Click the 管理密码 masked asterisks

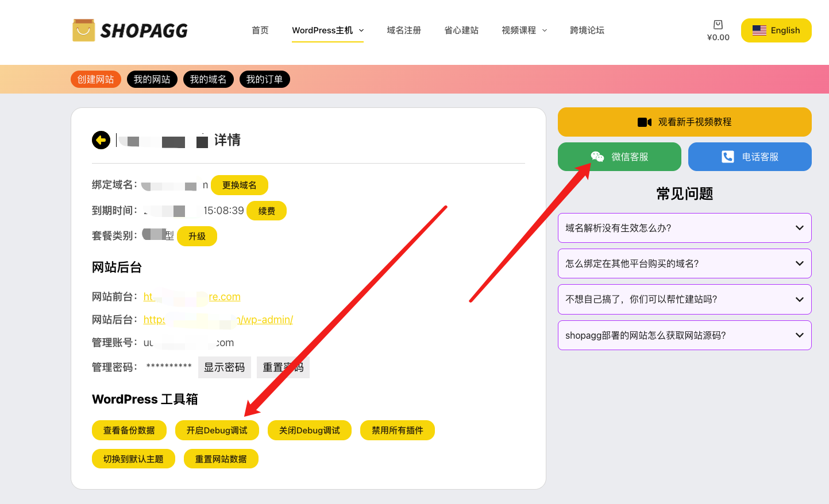169,367
